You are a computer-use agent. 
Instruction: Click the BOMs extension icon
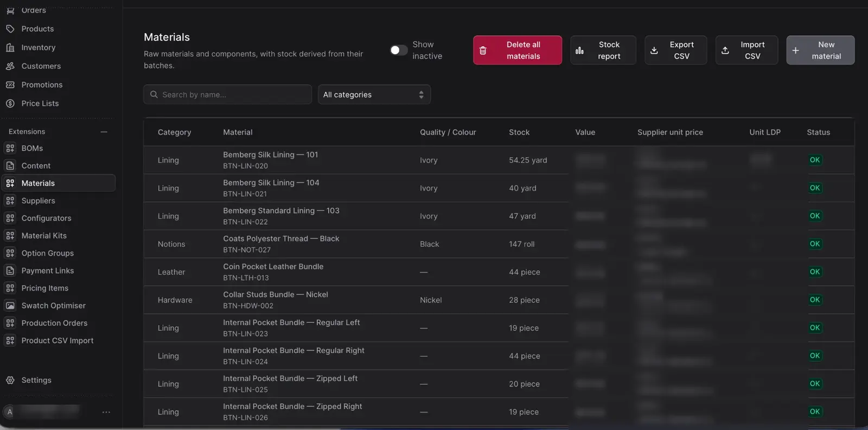click(10, 148)
